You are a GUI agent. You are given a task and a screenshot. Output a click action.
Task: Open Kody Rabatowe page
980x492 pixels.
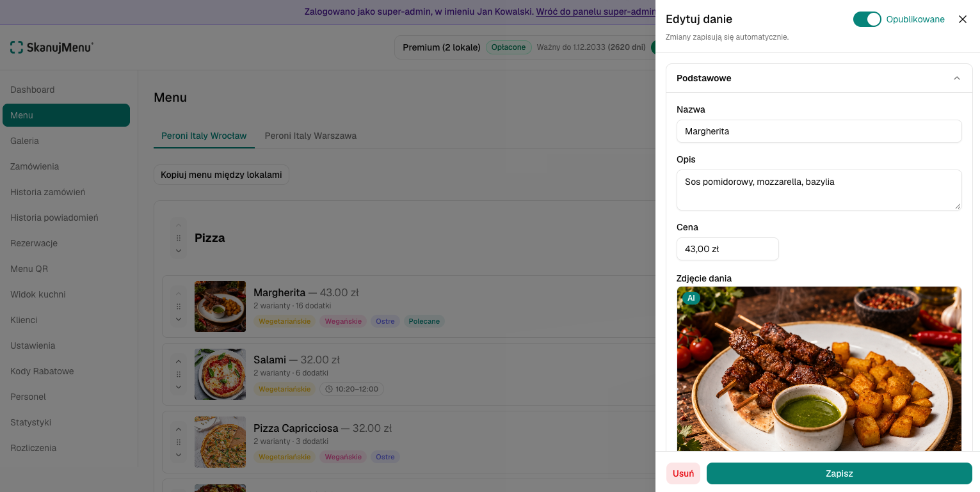[x=66, y=371]
